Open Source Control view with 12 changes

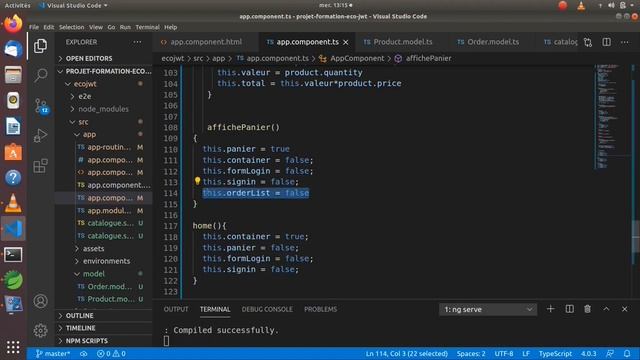pyautogui.click(x=41, y=106)
